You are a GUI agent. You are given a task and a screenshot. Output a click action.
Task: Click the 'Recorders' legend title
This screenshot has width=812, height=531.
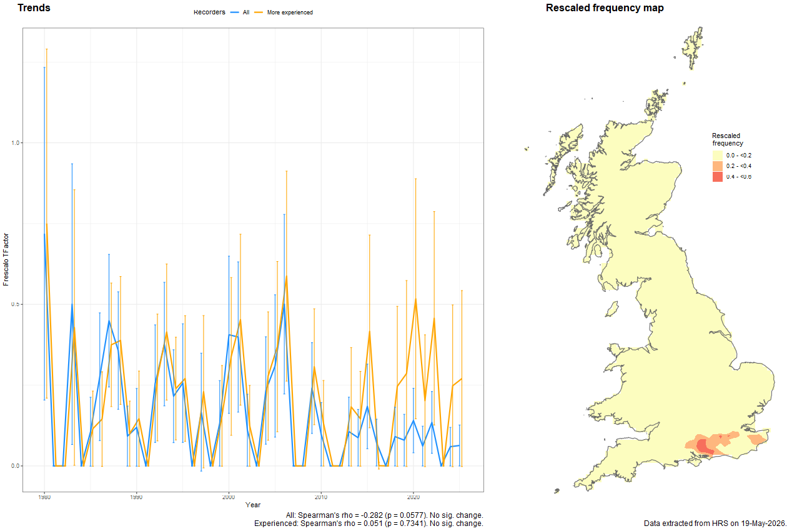(209, 12)
